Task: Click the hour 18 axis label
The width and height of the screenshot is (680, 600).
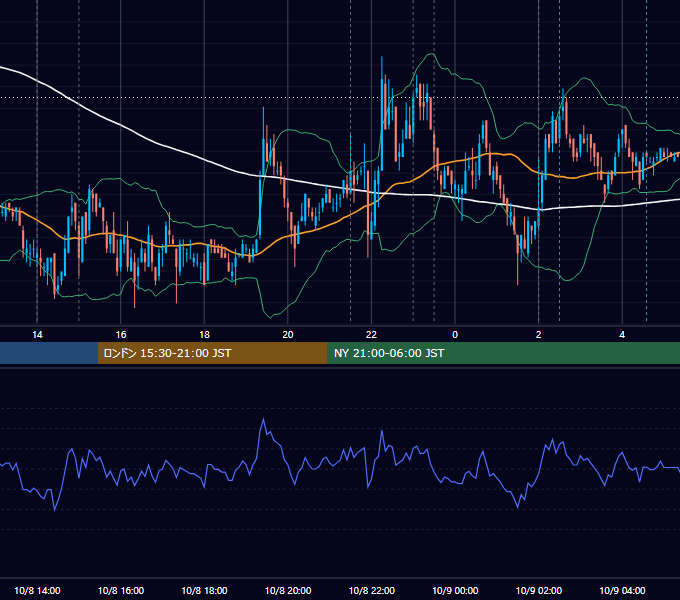Action: [x=204, y=335]
